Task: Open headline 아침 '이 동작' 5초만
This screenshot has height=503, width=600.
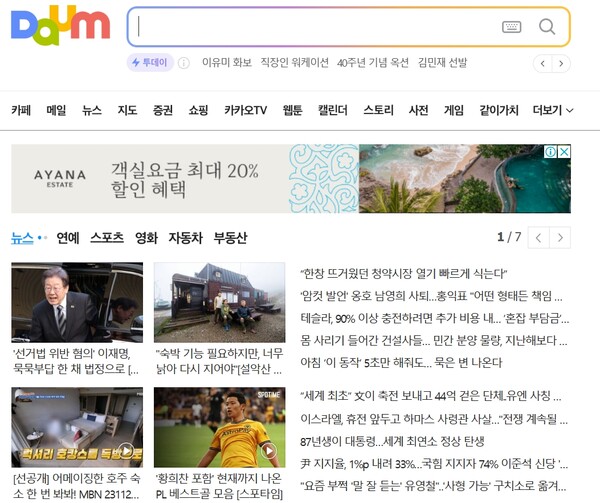Action: 401,363
